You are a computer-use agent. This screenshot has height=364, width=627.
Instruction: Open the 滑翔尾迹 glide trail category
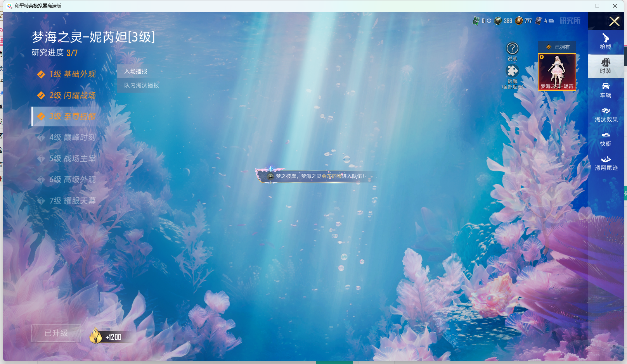tap(606, 163)
